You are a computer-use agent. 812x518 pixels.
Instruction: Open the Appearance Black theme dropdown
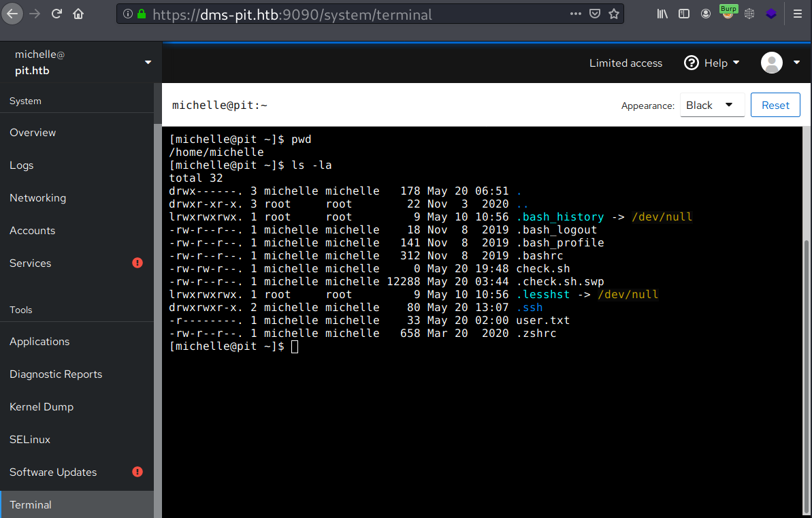(711, 106)
